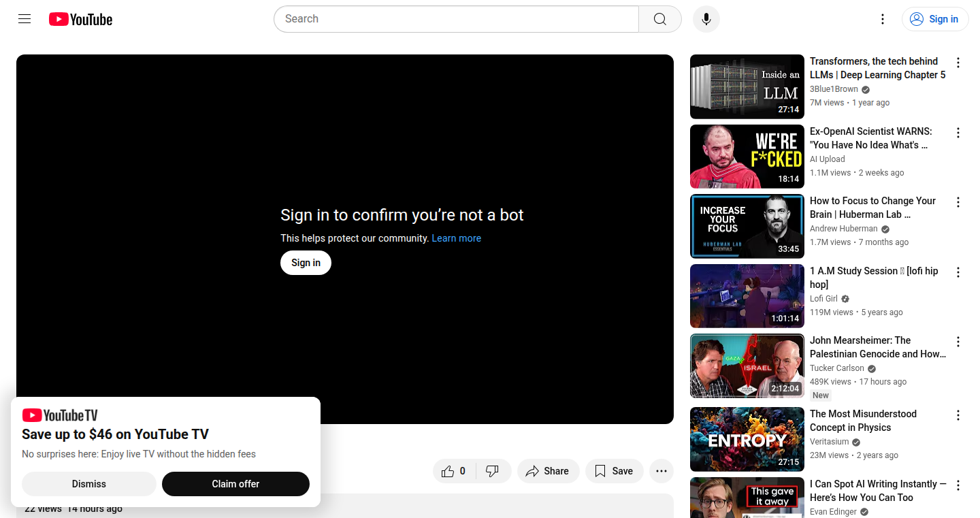980x518 pixels.
Task: Open options menu for Ex-OpenAI Scientist video
Action: pos(958,133)
